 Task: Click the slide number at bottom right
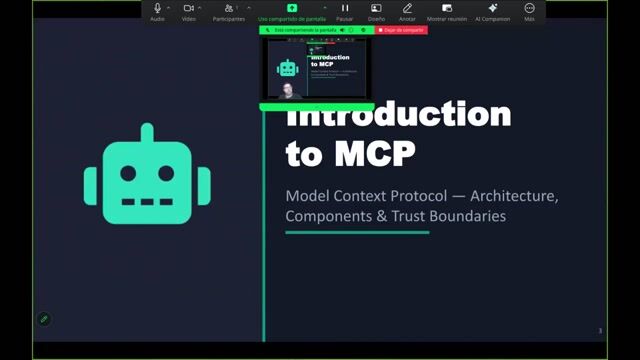[x=600, y=331]
